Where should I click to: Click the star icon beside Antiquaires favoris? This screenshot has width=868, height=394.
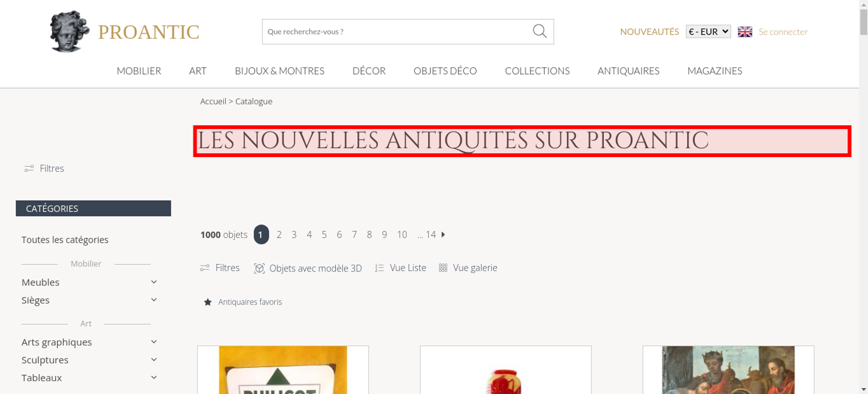point(208,302)
